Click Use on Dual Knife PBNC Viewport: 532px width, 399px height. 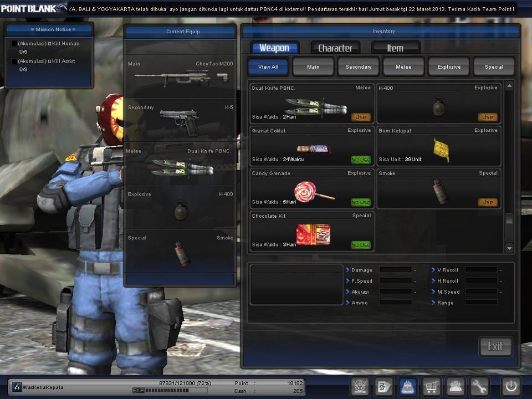(361, 117)
